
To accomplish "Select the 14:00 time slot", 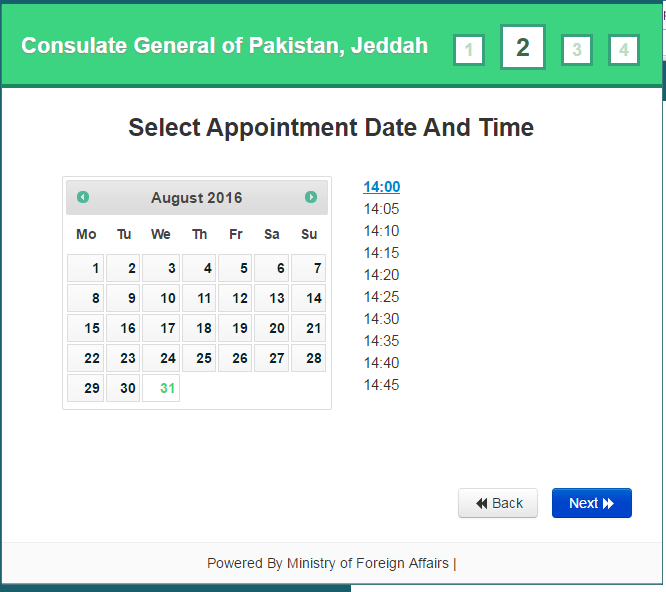I will tap(381, 187).
